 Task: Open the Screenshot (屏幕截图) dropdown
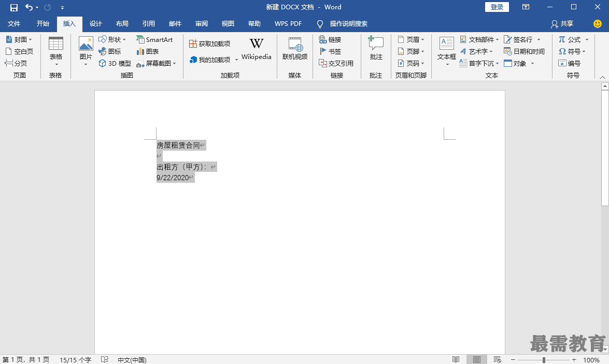[156, 63]
